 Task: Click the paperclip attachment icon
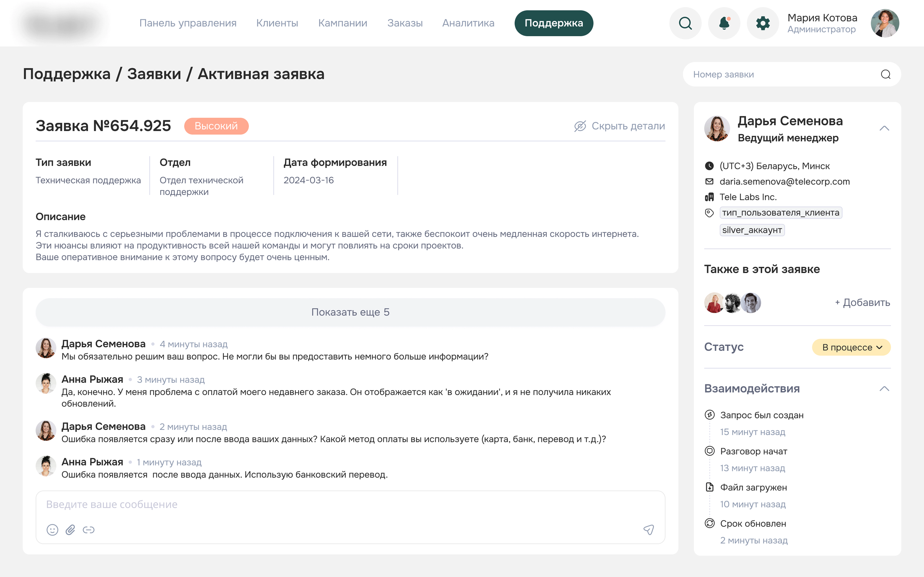[70, 530]
